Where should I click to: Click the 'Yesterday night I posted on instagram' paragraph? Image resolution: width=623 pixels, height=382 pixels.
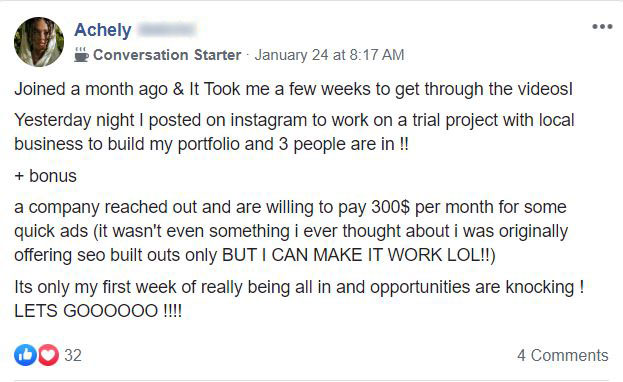tap(294, 132)
